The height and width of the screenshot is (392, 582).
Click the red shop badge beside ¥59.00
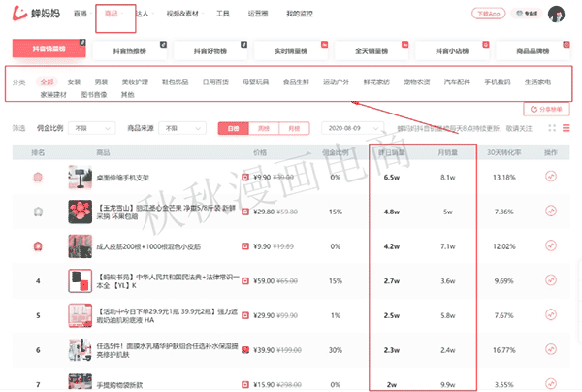pos(245,280)
